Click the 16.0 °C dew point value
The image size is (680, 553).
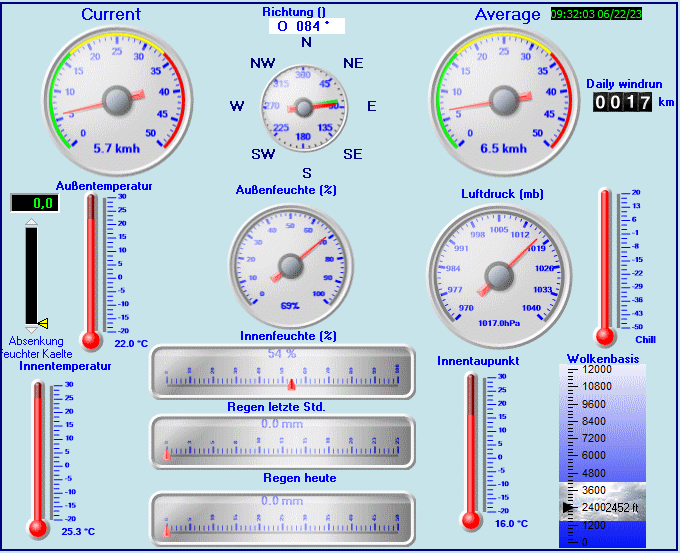511,524
